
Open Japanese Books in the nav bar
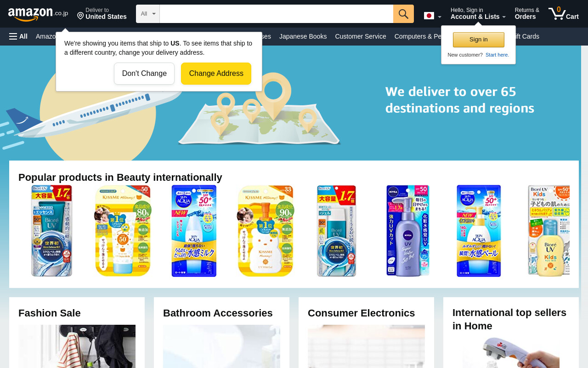tap(303, 36)
